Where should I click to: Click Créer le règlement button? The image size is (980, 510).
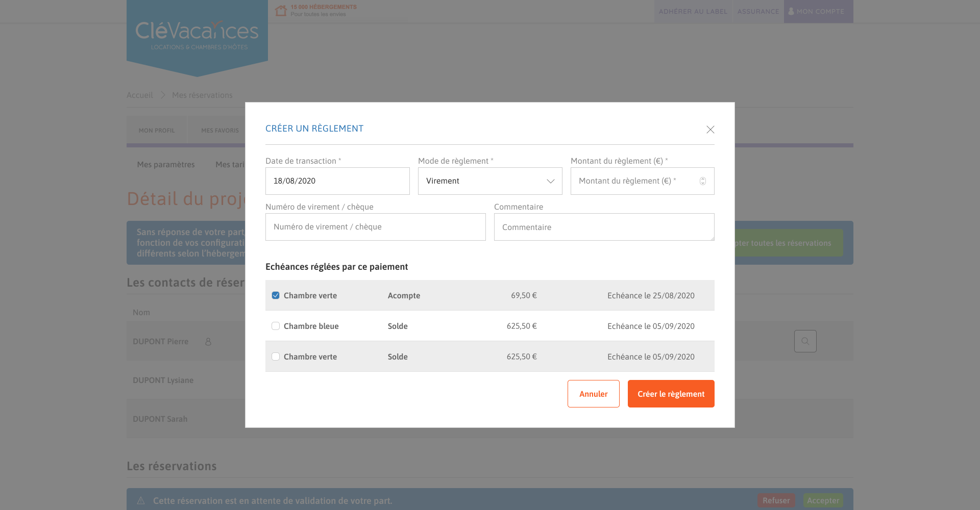[671, 394]
